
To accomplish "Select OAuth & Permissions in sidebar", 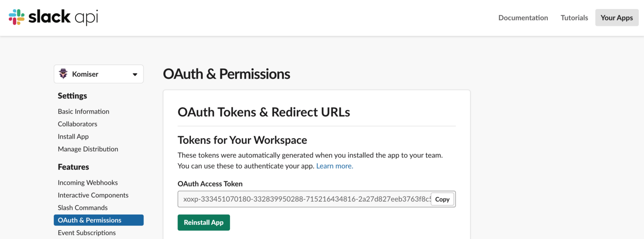I will (98, 220).
